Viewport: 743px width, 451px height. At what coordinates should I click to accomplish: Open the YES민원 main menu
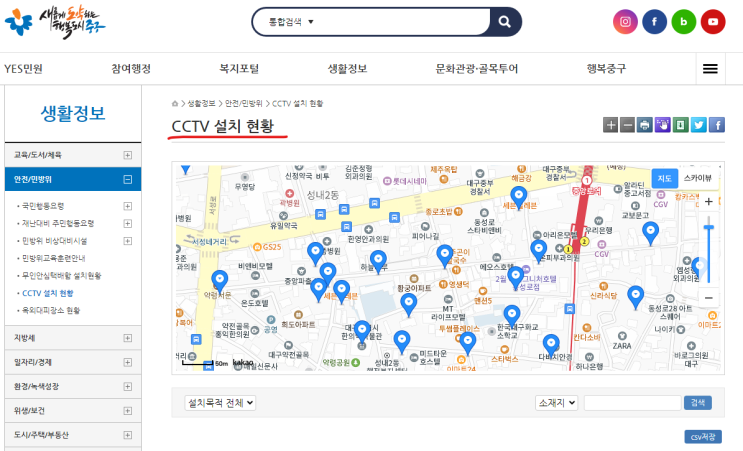[x=23, y=69]
